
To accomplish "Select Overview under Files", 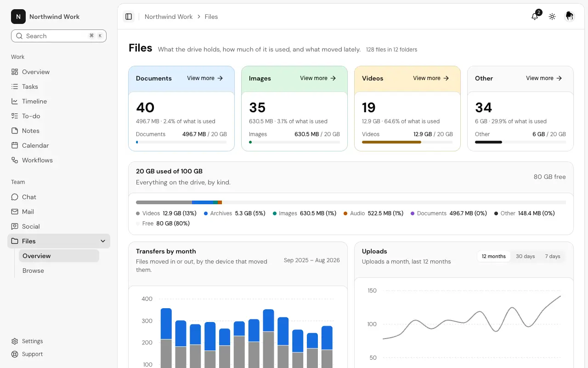I will click(x=59, y=256).
